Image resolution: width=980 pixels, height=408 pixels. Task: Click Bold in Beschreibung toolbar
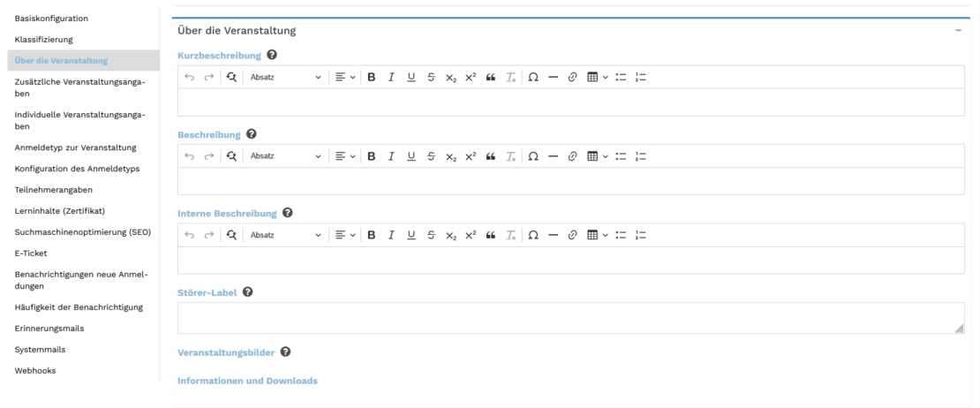371,156
